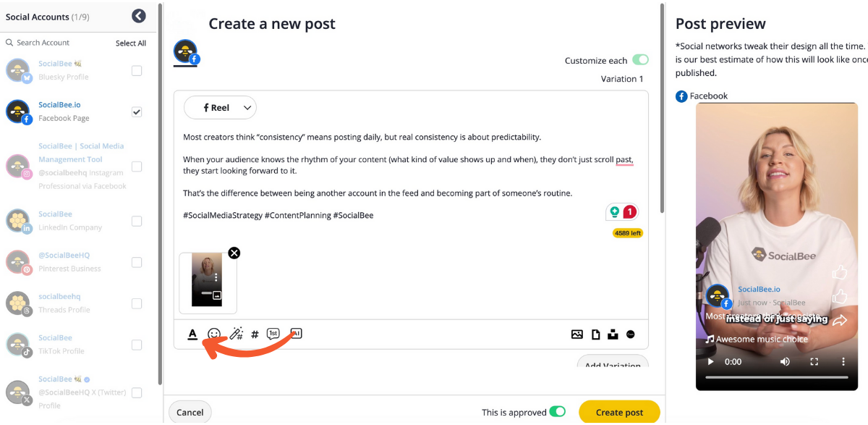
Task: Open the text formatting tool
Action: click(x=192, y=334)
